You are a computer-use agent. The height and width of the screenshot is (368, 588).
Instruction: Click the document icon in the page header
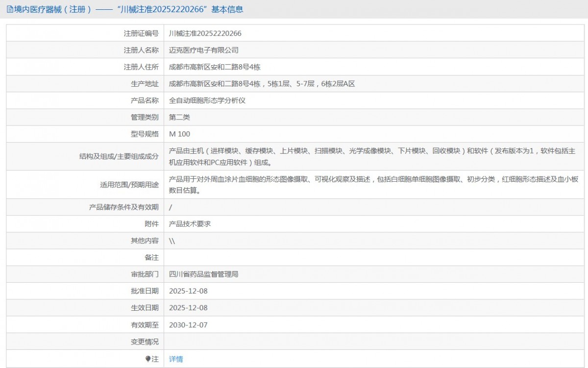9,9
